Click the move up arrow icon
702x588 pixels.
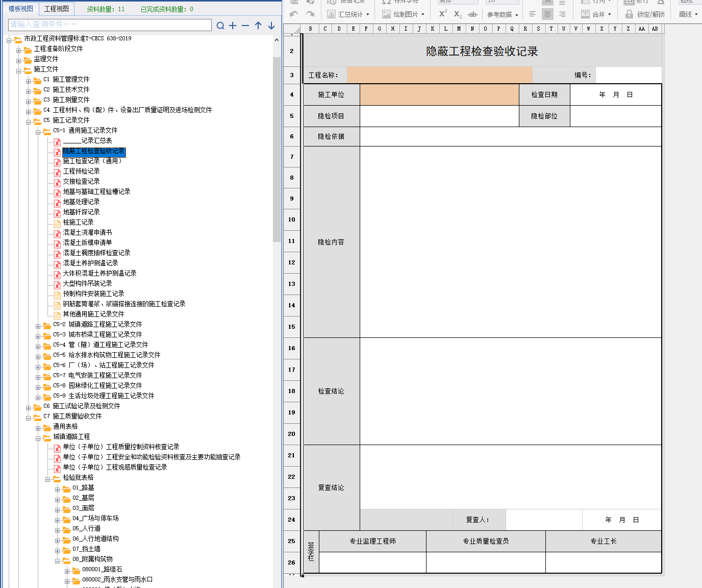coord(258,26)
